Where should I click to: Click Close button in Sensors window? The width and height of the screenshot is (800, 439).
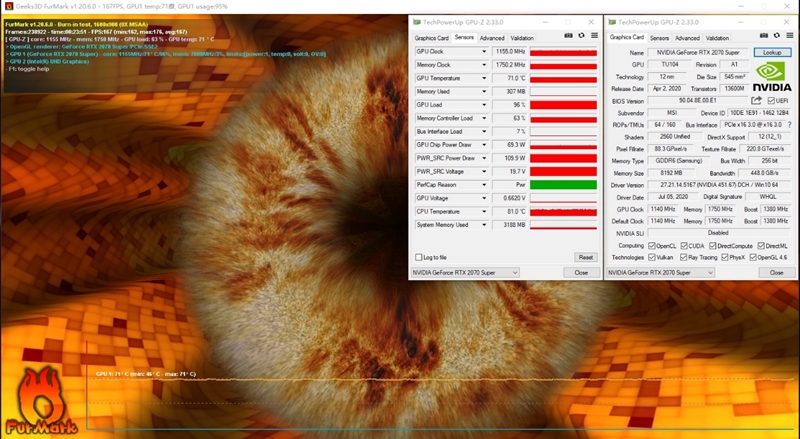(581, 273)
